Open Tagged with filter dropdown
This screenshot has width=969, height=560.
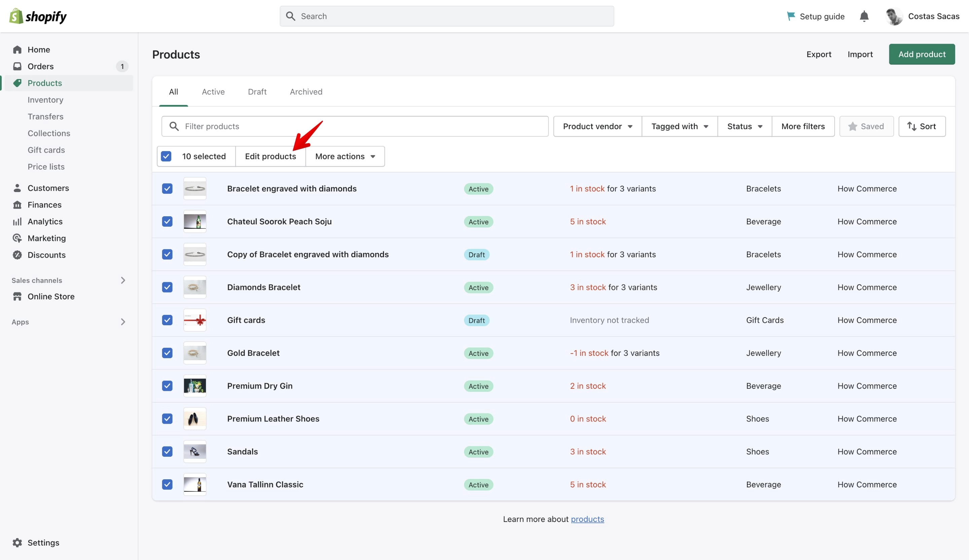click(x=679, y=126)
